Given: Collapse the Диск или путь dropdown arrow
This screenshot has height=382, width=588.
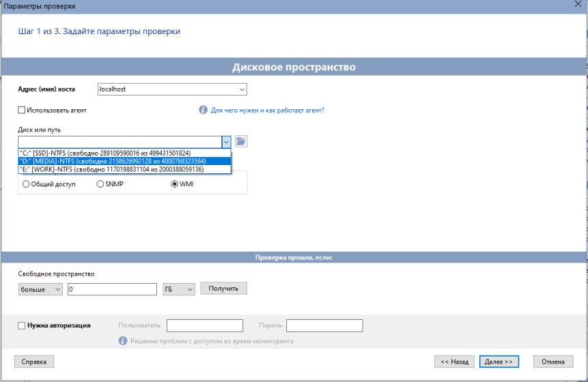Looking at the screenshot, I should click(226, 143).
